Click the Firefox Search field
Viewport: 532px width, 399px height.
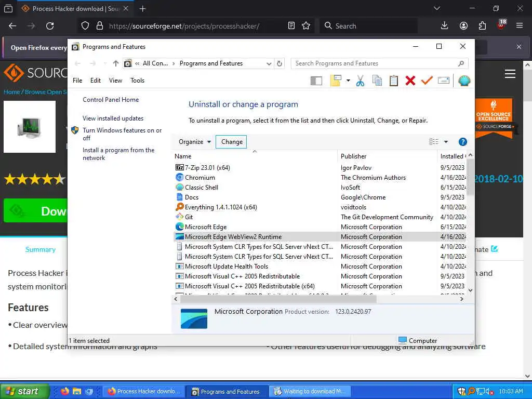(368, 26)
